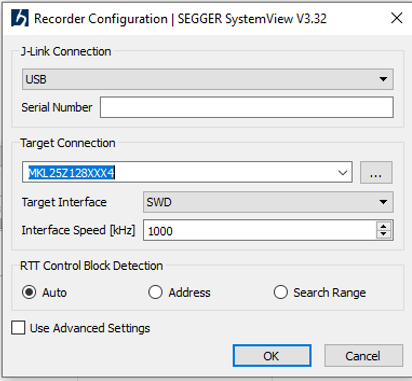Select the Search Range radio button
Screen dimensions: 412x381
pyautogui.click(x=281, y=292)
